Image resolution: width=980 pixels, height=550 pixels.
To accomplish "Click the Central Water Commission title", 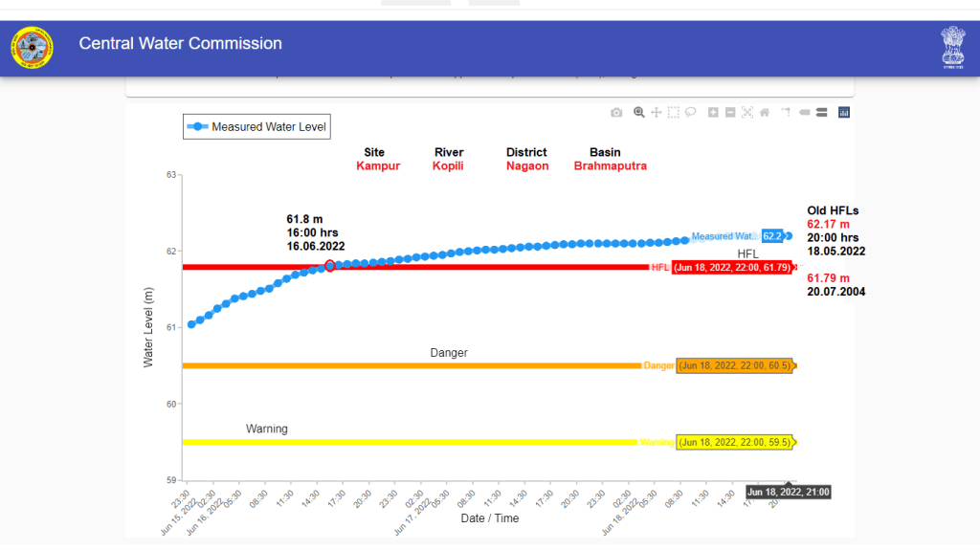I will 180,44.
